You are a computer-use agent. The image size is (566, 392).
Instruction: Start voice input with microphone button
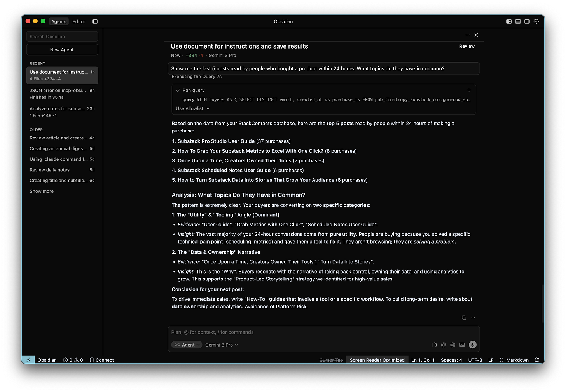(x=473, y=345)
